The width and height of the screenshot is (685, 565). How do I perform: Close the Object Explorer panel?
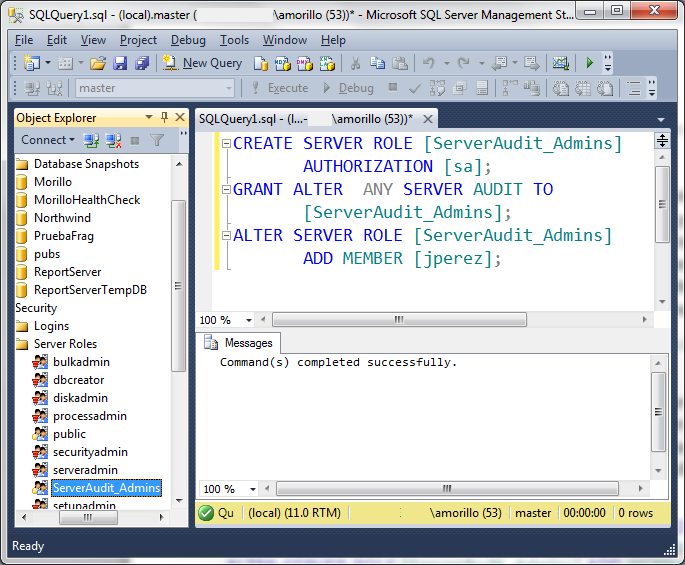coord(180,117)
